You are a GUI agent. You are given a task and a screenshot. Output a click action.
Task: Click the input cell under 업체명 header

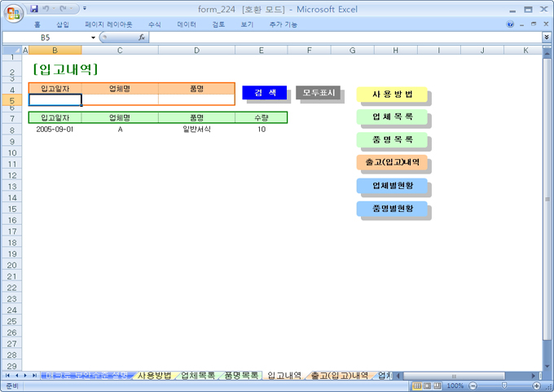coord(120,99)
